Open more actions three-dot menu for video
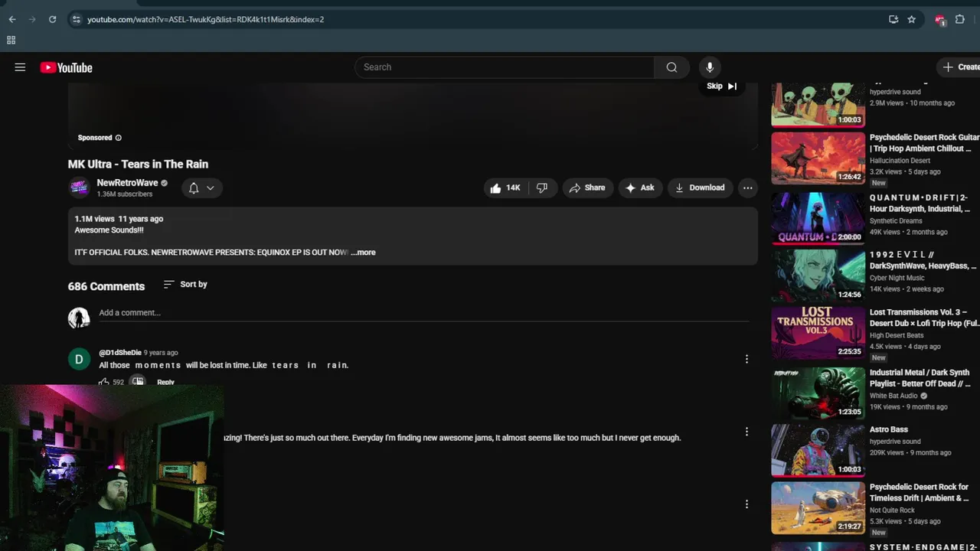Viewport: 980px width, 551px height. (x=747, y=187)
